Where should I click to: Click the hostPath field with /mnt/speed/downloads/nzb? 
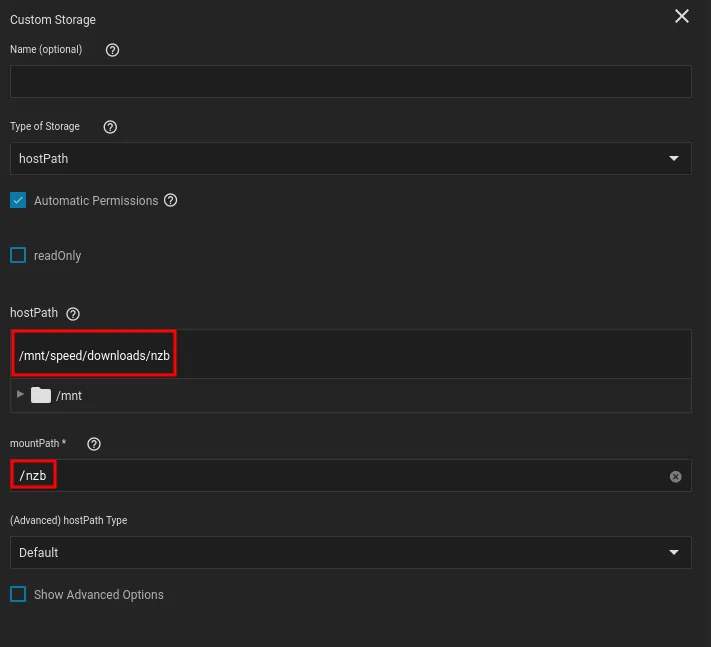[351, 354]
